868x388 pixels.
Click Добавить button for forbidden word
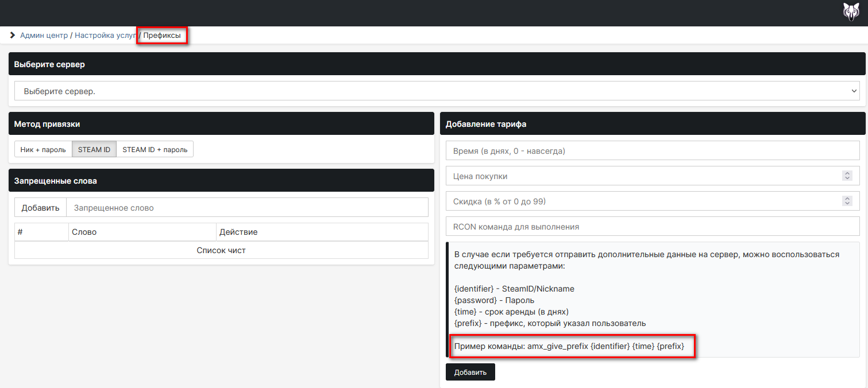tap(41, 208)
